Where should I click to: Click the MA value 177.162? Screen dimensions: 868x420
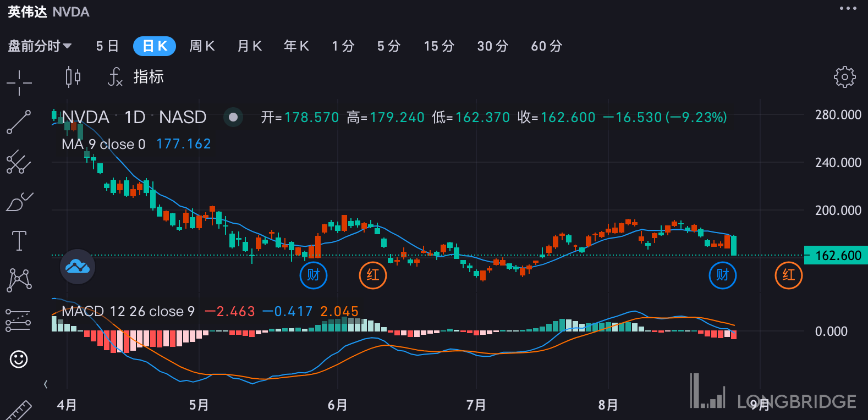pos(184,144)
